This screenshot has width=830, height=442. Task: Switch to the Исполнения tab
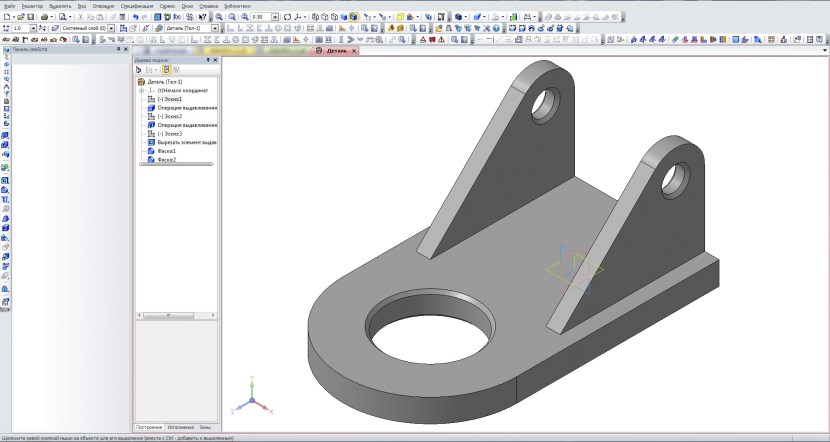click(x=180, y=427)
